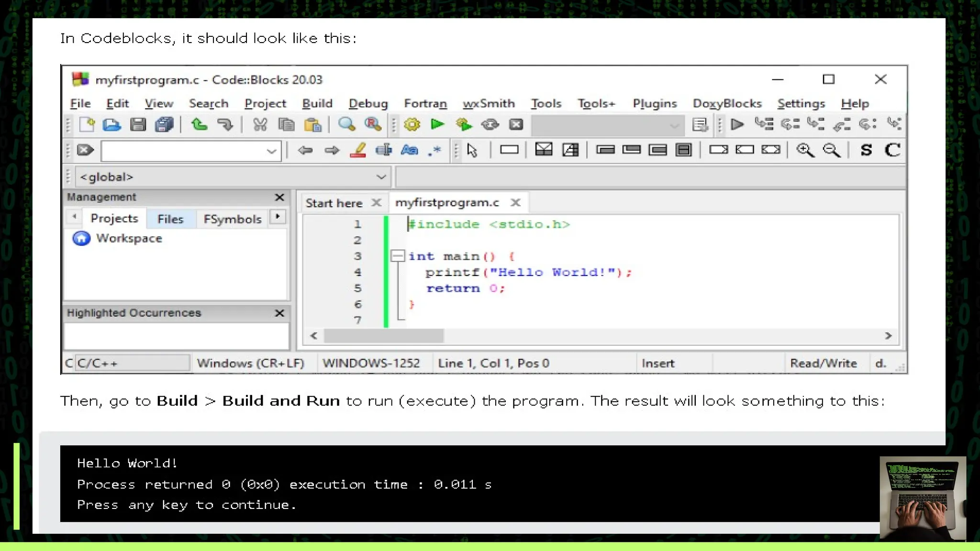Open the Build menu
The image size is (980, 551).
(317, 103)
